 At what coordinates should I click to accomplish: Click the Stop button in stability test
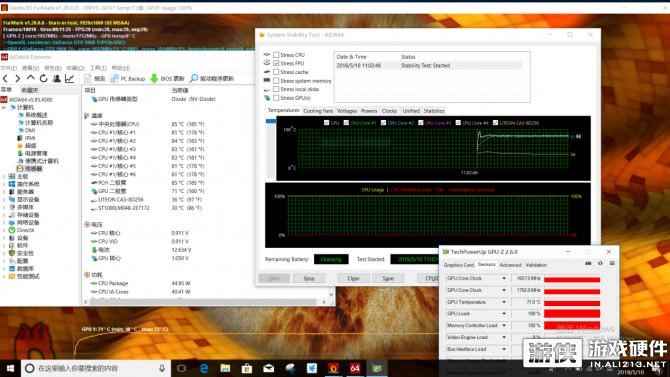[309, 278]
